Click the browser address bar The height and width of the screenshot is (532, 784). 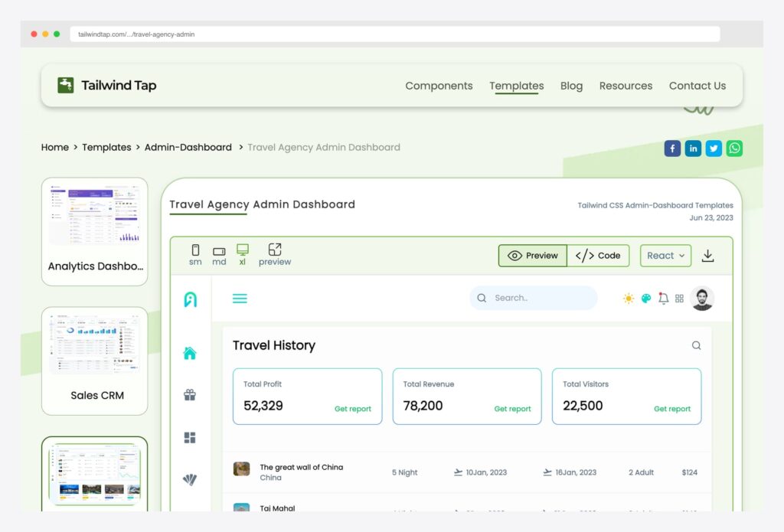pos(395,34)
